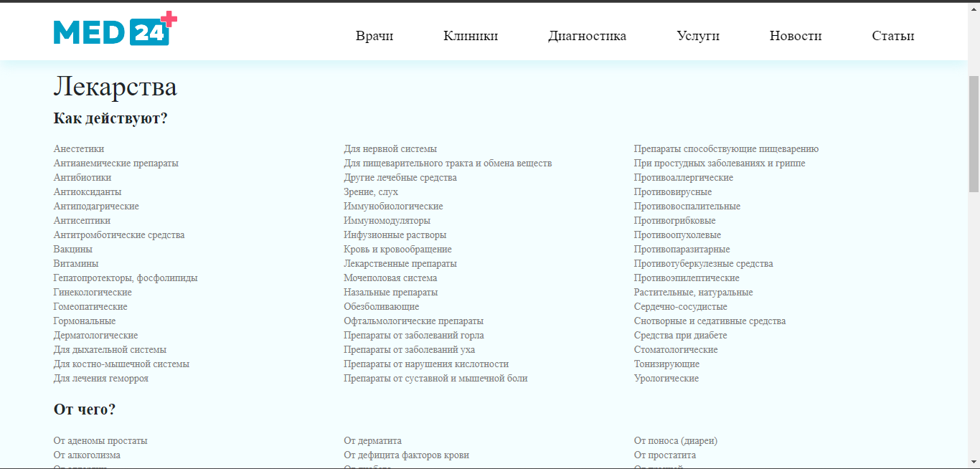Screen dimensions: 980x469
Task: Open the Антибиотики link
Action: click(83, 178)
